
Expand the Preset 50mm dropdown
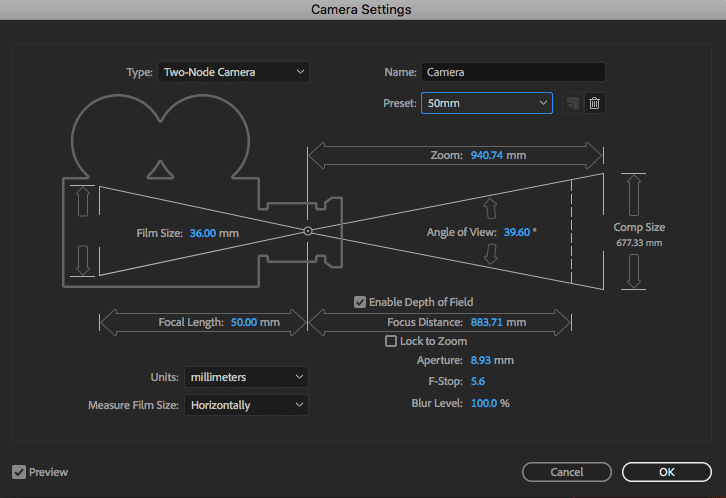coord(487,103)
